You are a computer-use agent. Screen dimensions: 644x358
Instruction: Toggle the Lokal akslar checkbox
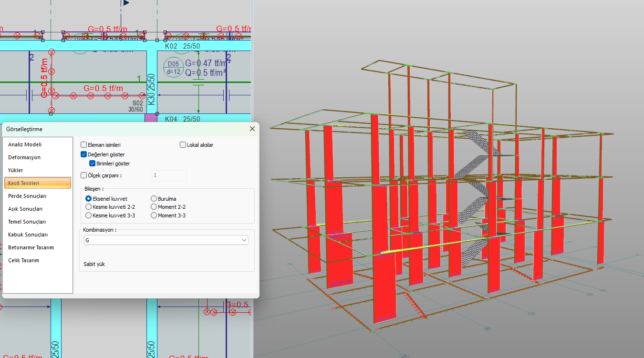183,145
